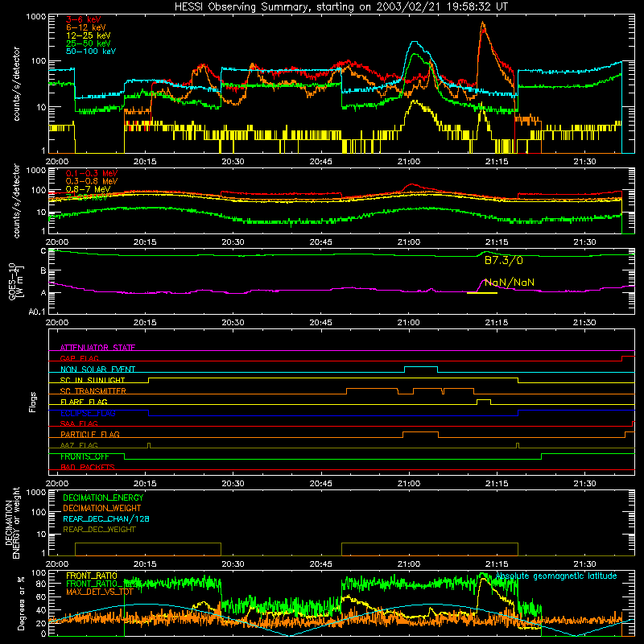Click the 0.8-7 MeV legend entry
The image size is (644, 644).
coord(89,189)
